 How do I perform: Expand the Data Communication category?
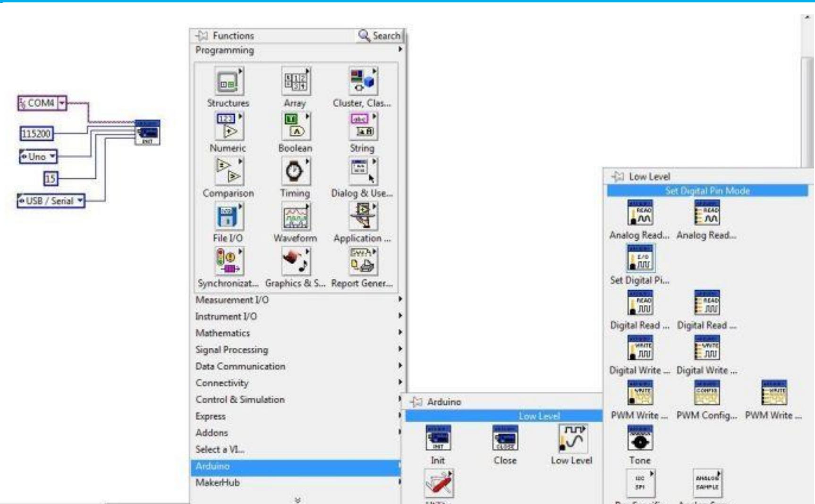pos(298,366)
